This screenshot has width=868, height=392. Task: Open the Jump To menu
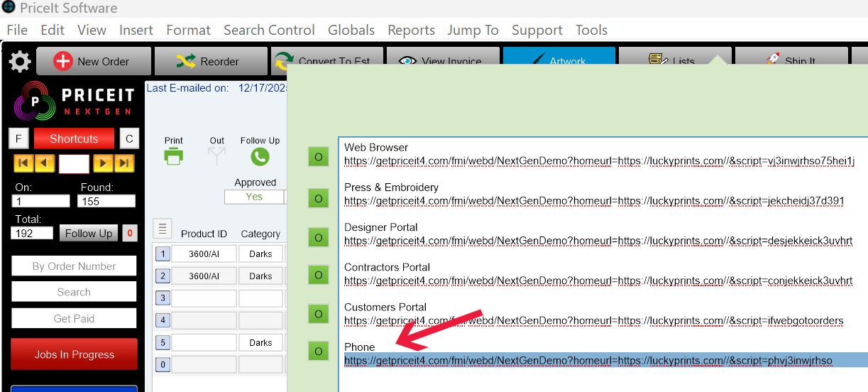pos(473,30)
